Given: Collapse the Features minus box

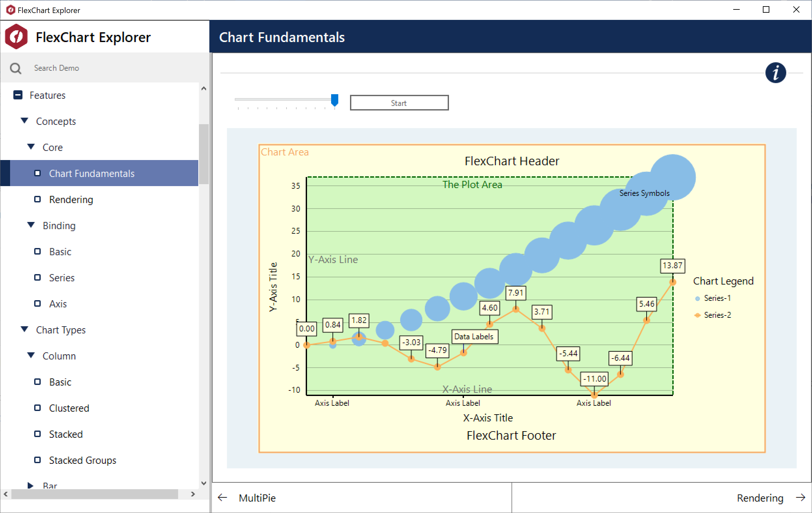Looking at the screenshot, I should pyautogui.click(x=18, y=95).
